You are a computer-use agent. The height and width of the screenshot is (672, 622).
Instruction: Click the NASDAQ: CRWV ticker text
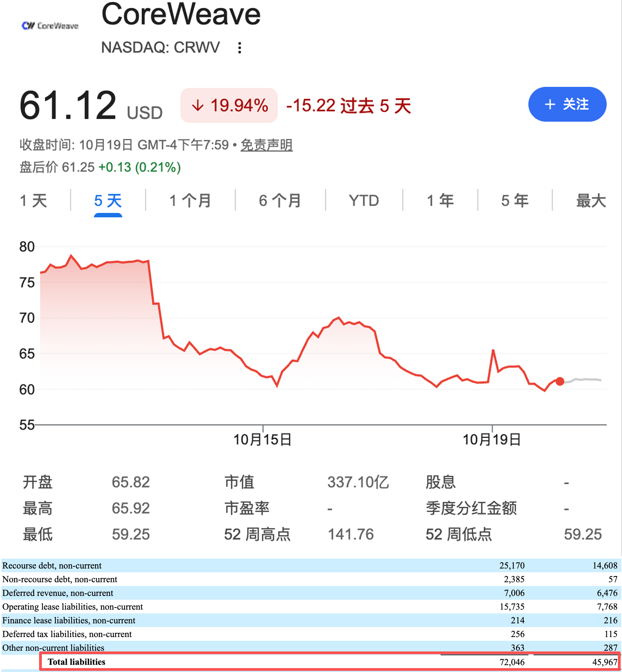tap(160, 47)
